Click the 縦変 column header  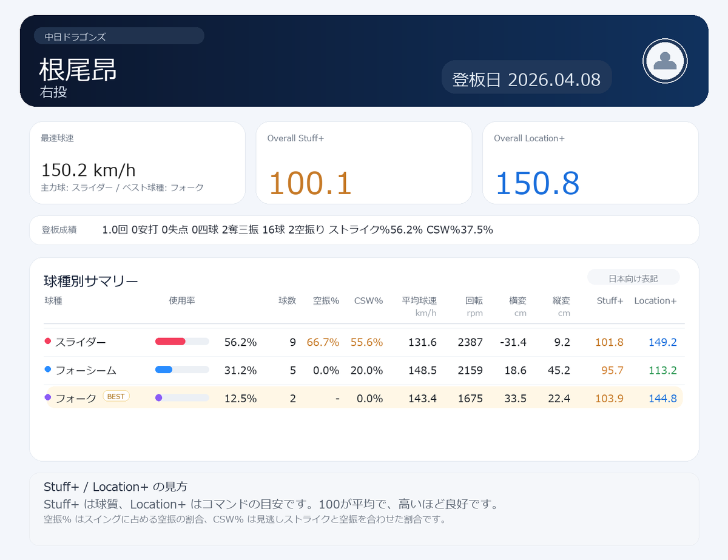[561, 300]
